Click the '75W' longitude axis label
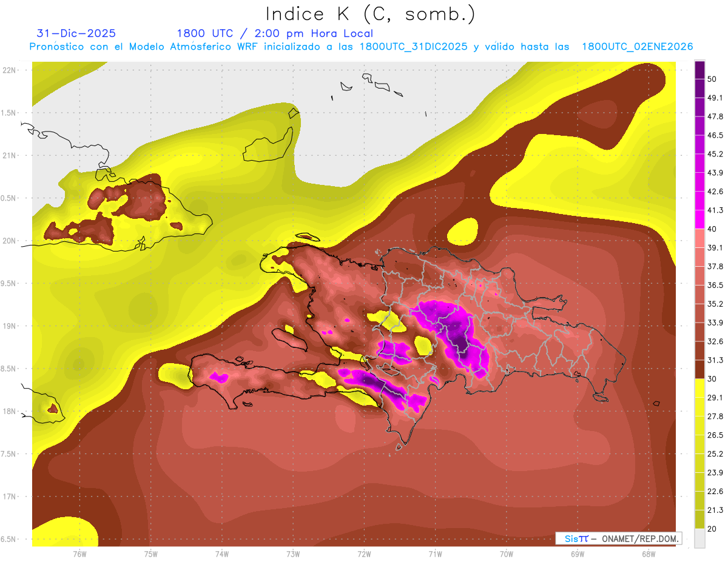This screenshot has height=562, width=728. click(x=150, y=554)
